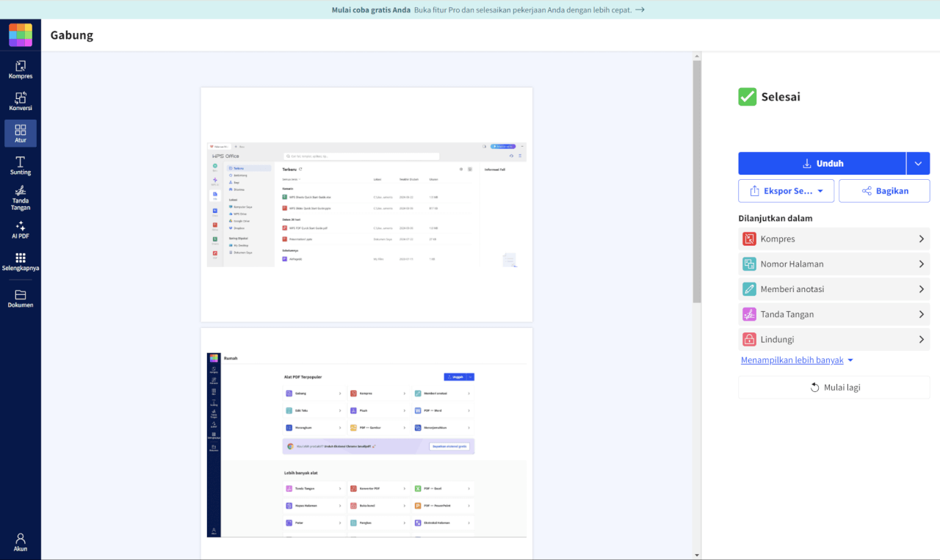940x560 pixels.
Task: Share the file with Bagikan
Action: point(884,191)
